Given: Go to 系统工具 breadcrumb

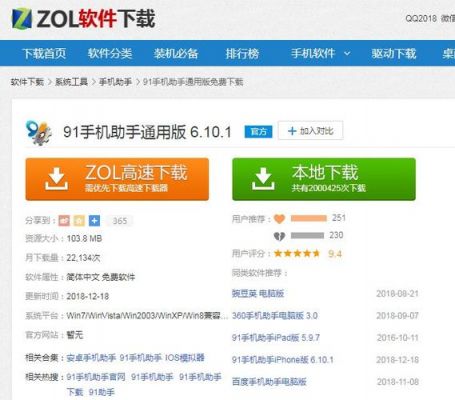Looking at the screenshot, I should pyautogui.click(x=71, y=82).
